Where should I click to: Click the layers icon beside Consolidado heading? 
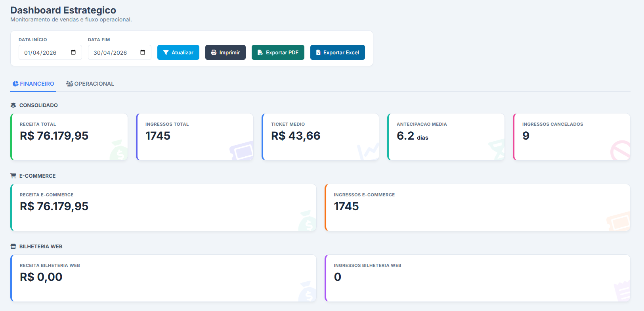tap(13, 105)
